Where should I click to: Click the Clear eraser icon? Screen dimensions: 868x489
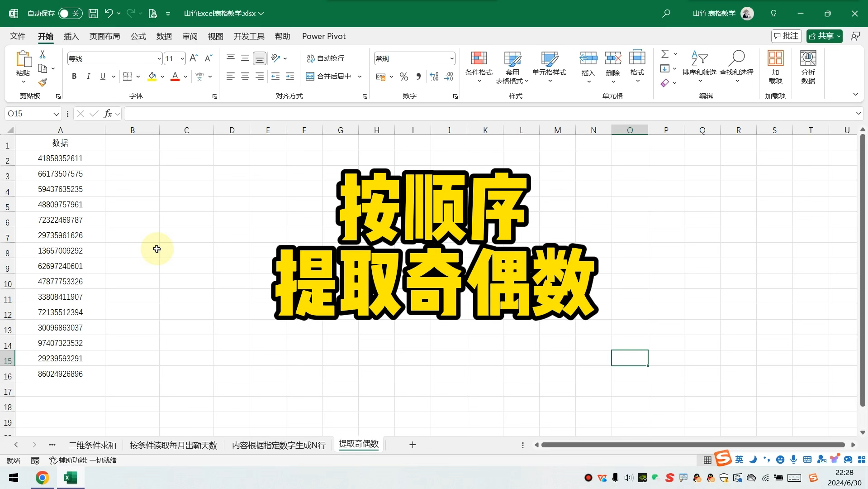(665, 83)
